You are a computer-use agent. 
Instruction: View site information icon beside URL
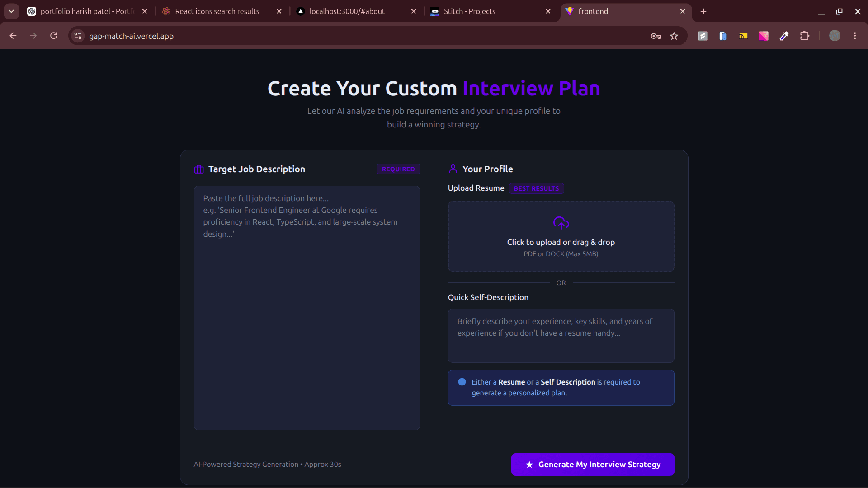click(78, 36)
